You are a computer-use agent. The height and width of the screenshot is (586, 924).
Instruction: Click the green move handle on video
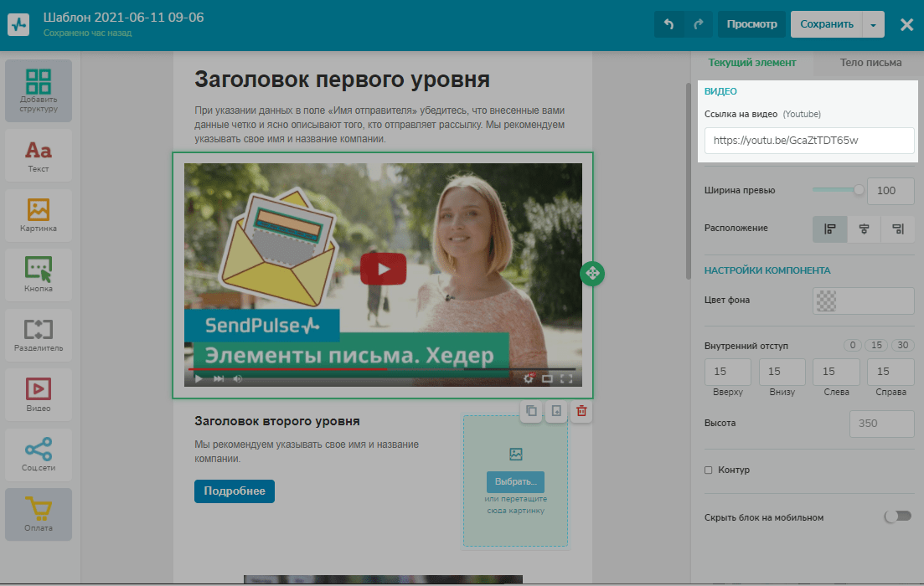click(592, 273)
